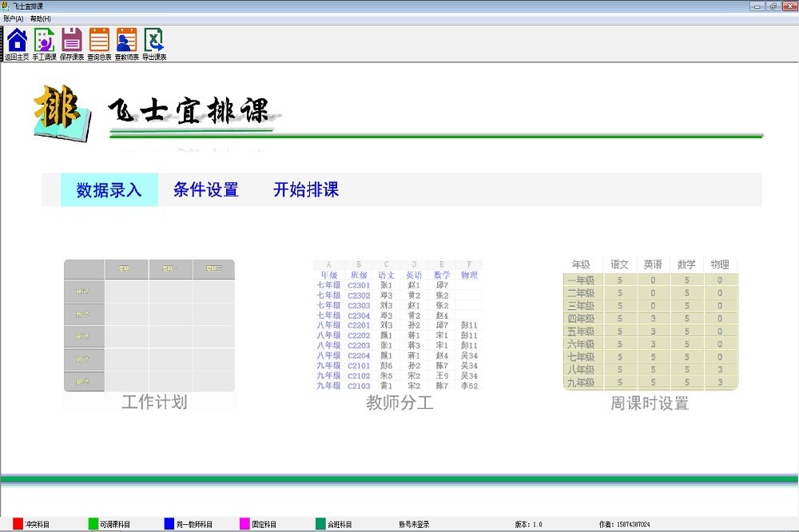Viewport: 799px width, 532px height.
Task: Click the 账号未登录 status text
Action: tap(414, 525)
